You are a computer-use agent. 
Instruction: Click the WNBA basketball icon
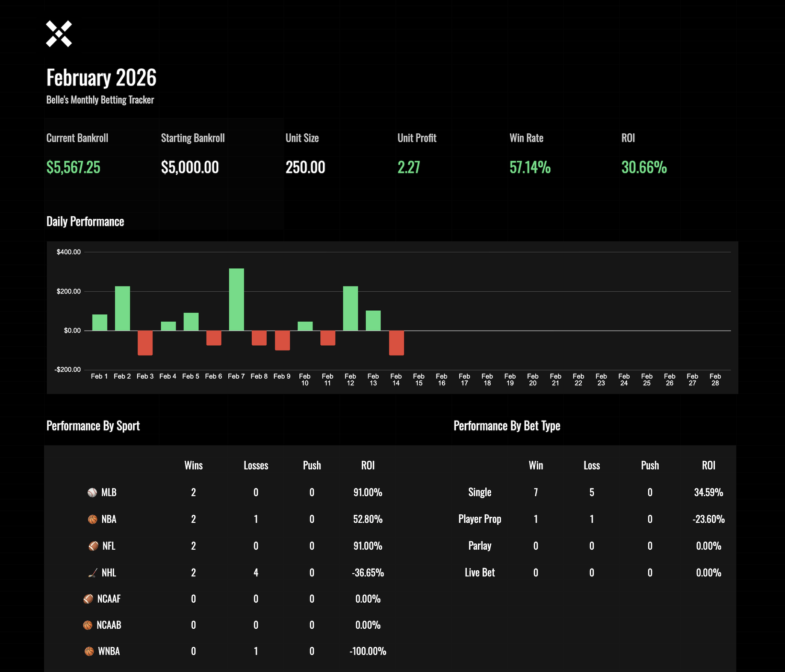(89, 651)
